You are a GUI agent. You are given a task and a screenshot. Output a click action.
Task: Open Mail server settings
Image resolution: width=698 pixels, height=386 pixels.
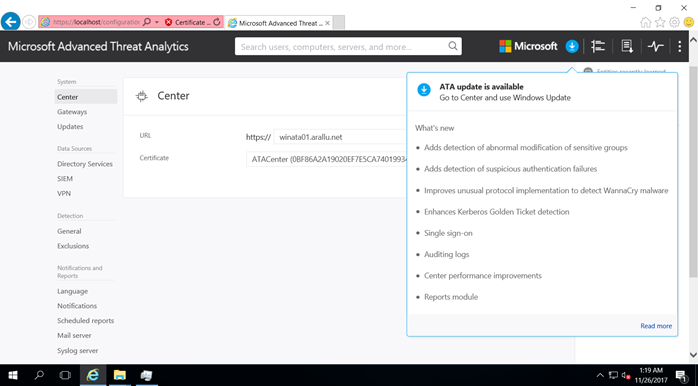click(x=74, y=335)
